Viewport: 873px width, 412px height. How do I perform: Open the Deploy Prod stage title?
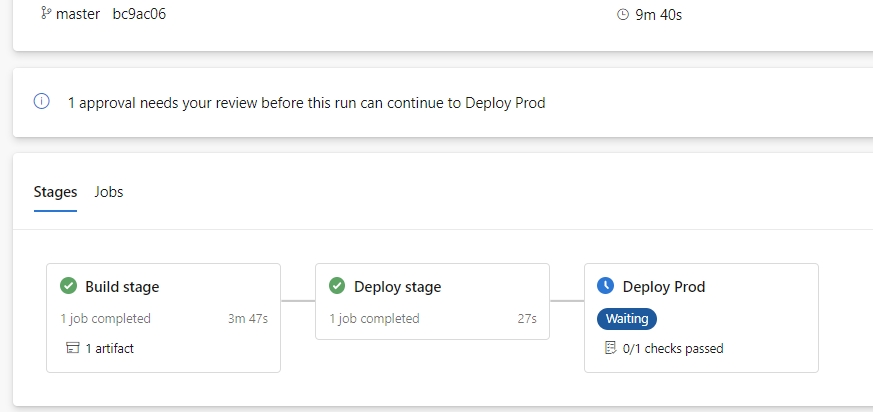point(664,287)
